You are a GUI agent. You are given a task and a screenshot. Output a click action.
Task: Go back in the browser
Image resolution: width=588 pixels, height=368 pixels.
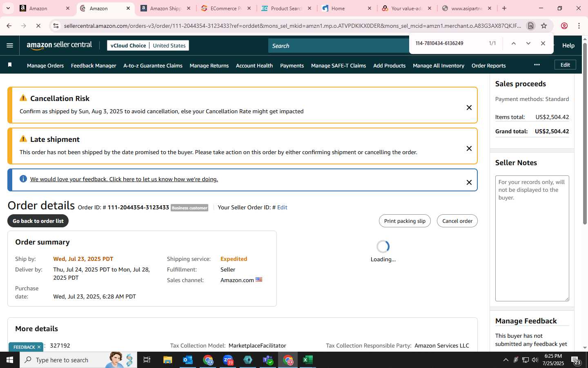9,26
